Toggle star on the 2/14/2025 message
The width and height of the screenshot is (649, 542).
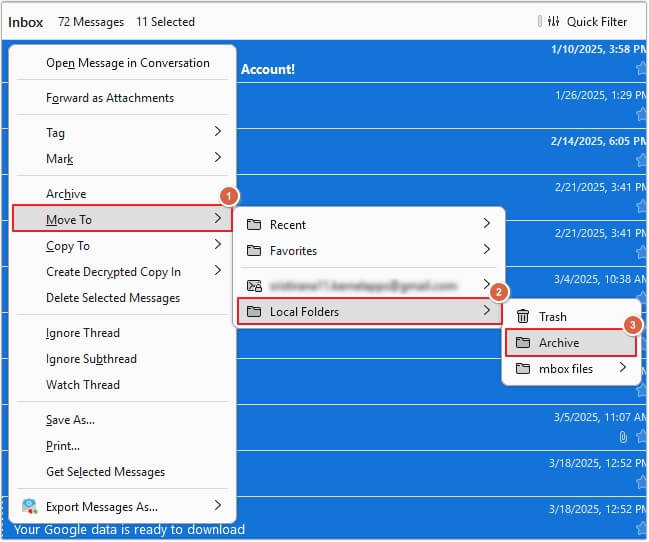pos(640,161)
